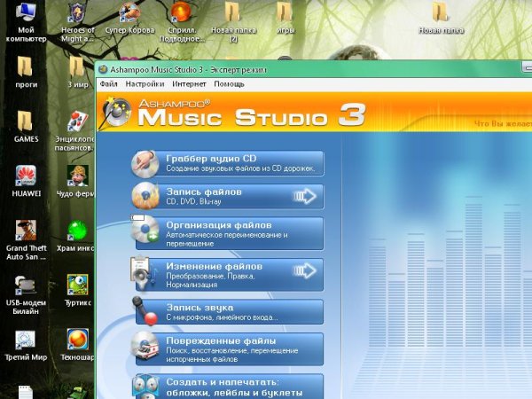Screen dimensions: 532x399
Task: Select the Супер Корова desktop shortcut
Action: pos(129,19)
